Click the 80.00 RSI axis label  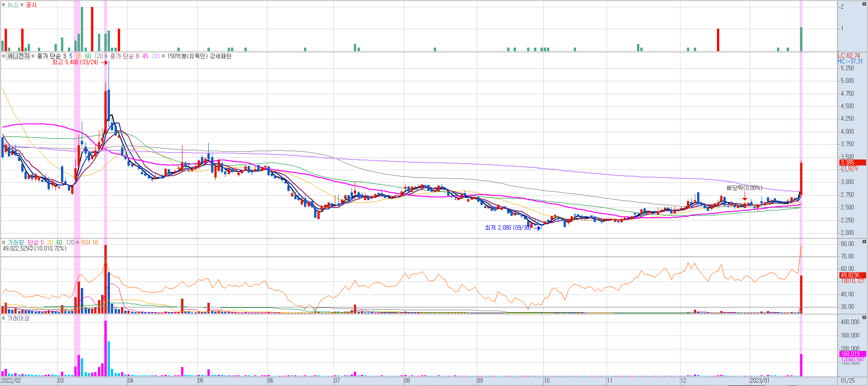point(847,244)
